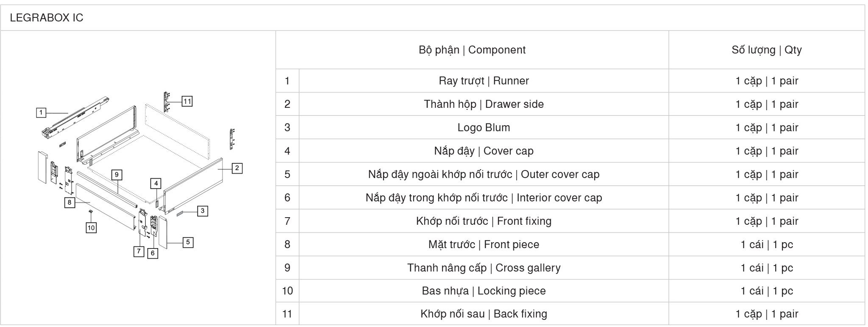Click callout label 8 on front piece
The image size is (868, 327).
[x=70, y=202]
